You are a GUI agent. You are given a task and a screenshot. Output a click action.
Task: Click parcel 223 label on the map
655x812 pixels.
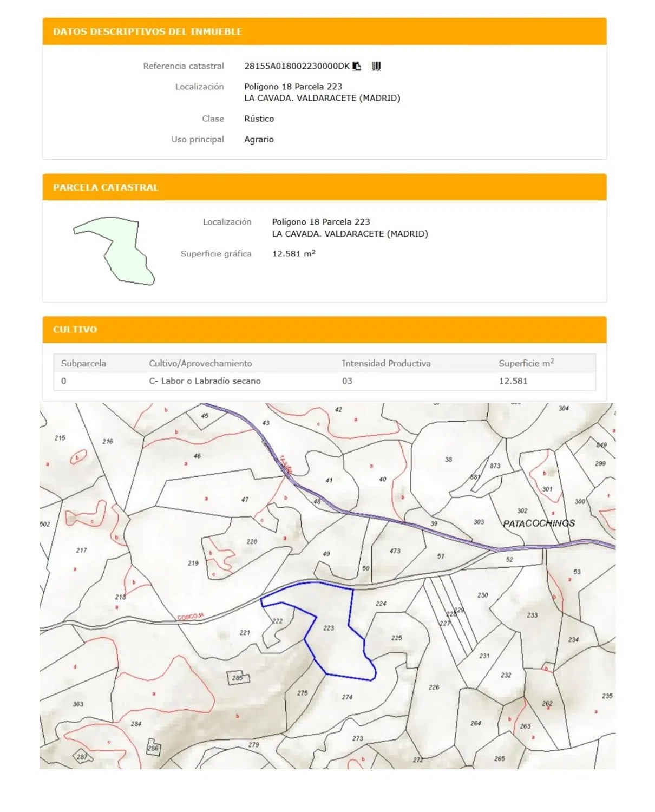click(x=329, y=628)
